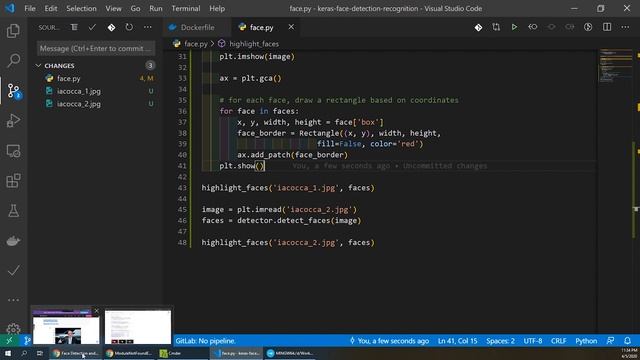The image size is (640, 360).
Task: Open the Docker whale view
Action: click(x=13, y=241)
